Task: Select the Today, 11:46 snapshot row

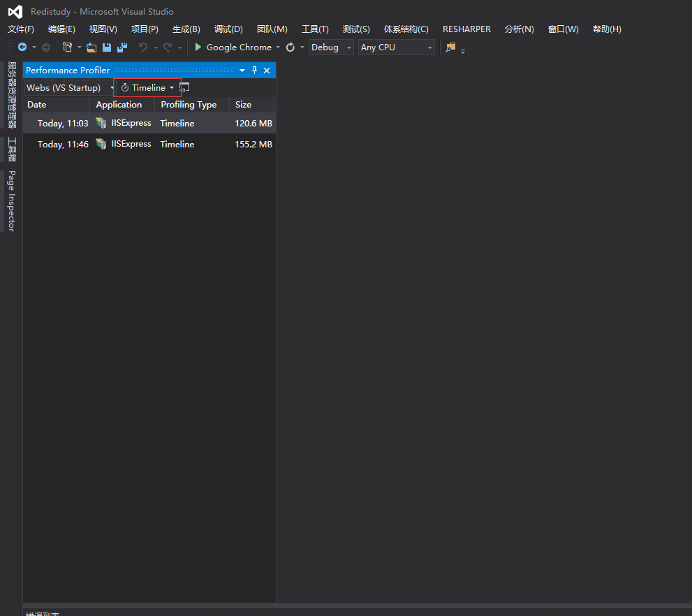Action: pyautogui.click(x=149, y=144)
